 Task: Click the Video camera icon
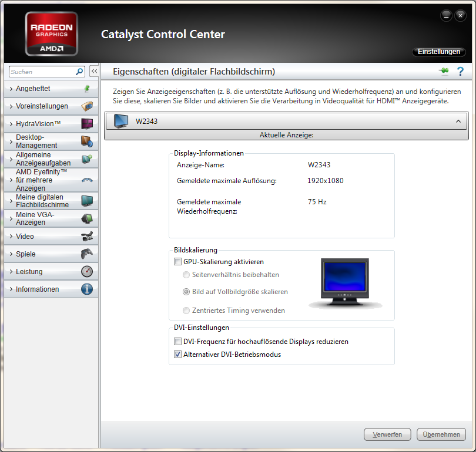pos(87,236)
